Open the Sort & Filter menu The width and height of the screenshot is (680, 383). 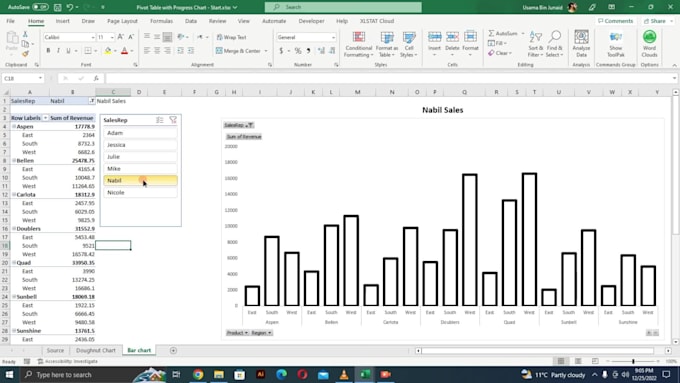[x=535, y=44]
